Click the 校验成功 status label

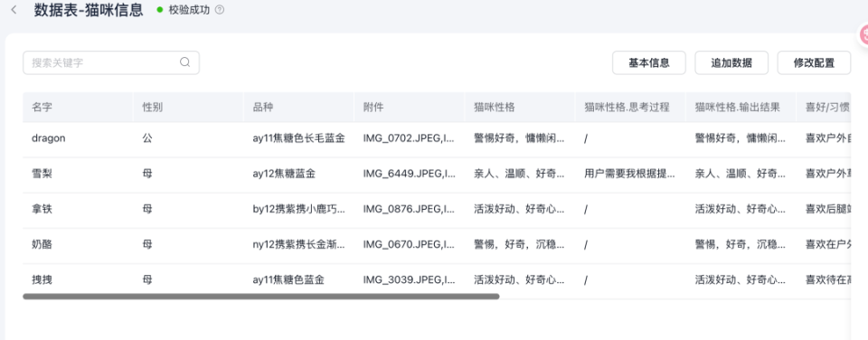pos(189,10)
